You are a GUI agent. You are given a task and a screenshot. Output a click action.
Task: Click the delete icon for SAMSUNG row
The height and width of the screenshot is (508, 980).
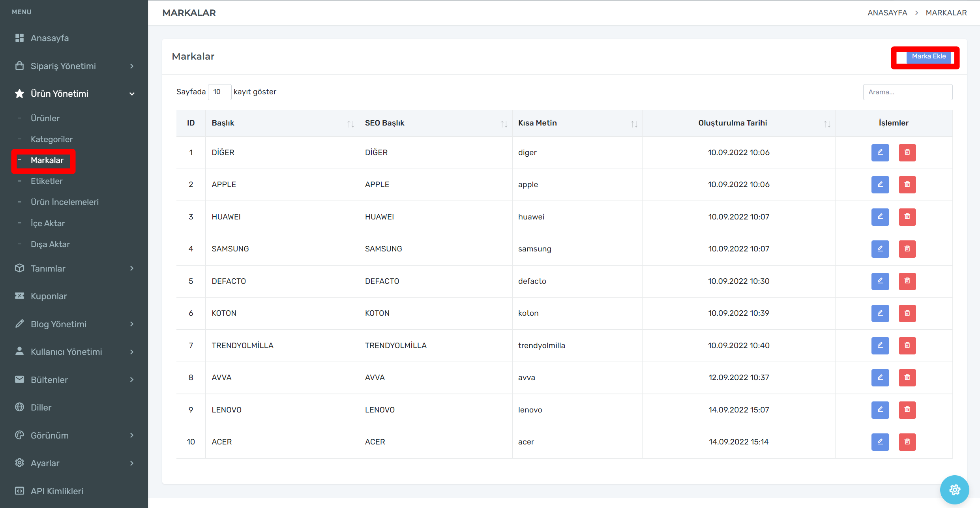point(907,249)
